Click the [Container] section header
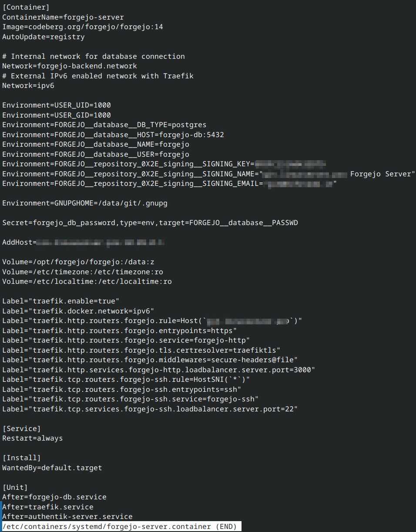This screenshot has height=532, width=416. [26, 7]
